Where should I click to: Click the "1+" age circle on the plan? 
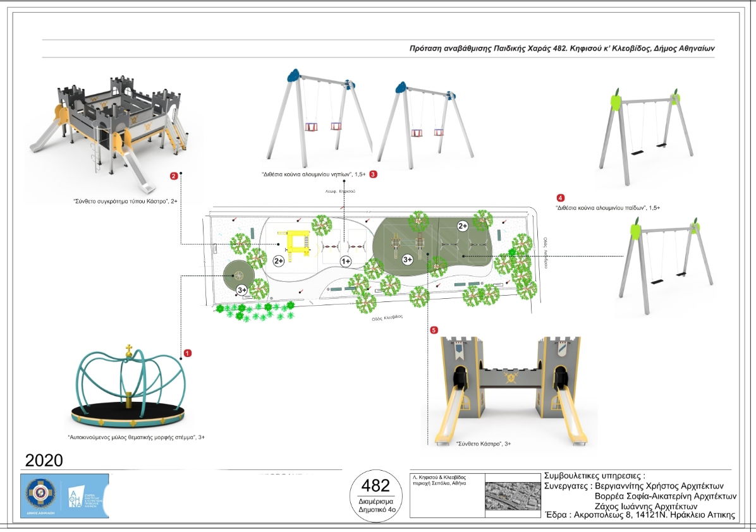(x=346, y=262)
